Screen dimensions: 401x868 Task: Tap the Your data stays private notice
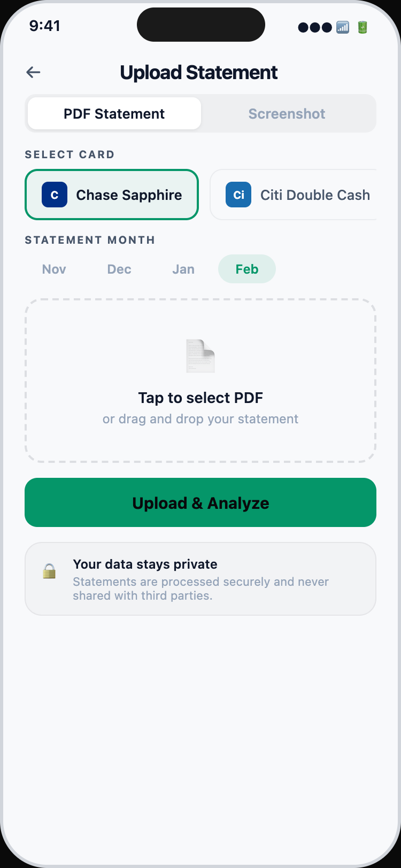200,579
